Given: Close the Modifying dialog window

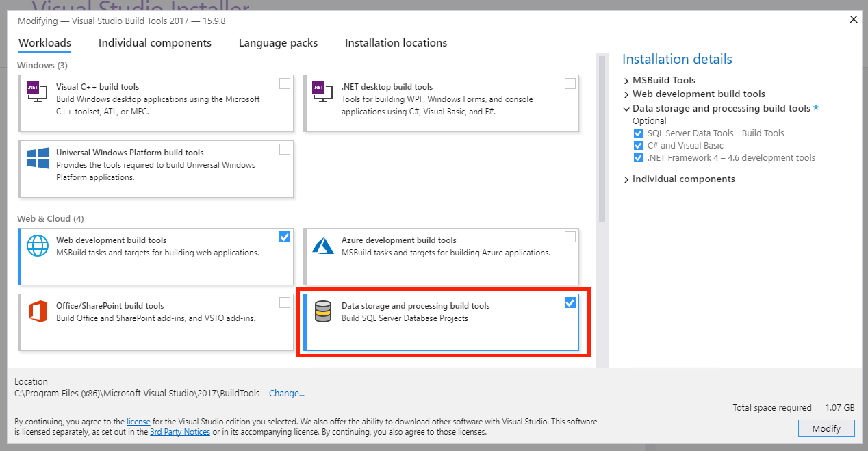Looking at the screenshot, I should click(x=853, y=19).
